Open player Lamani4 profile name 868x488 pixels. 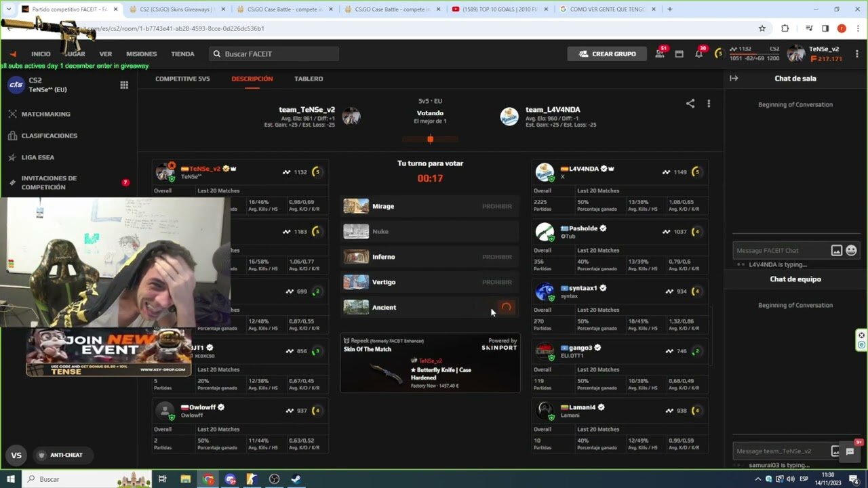tap(582, 407)
